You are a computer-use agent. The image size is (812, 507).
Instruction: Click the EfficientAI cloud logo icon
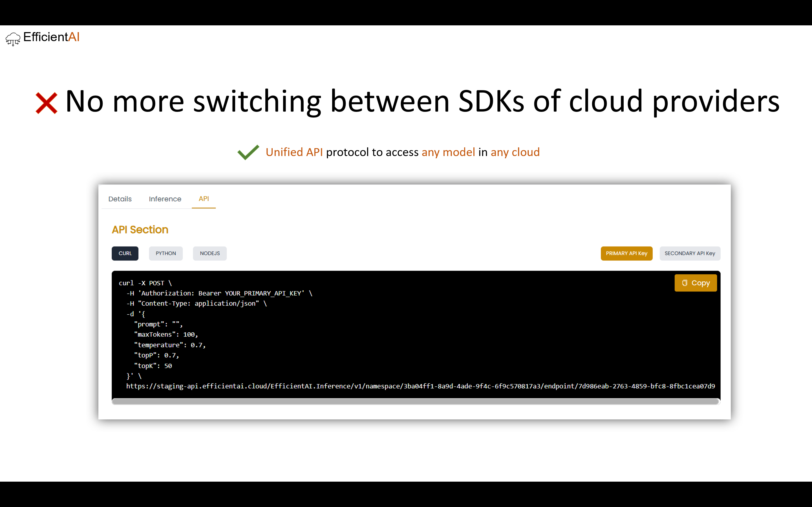click(13, 39)
